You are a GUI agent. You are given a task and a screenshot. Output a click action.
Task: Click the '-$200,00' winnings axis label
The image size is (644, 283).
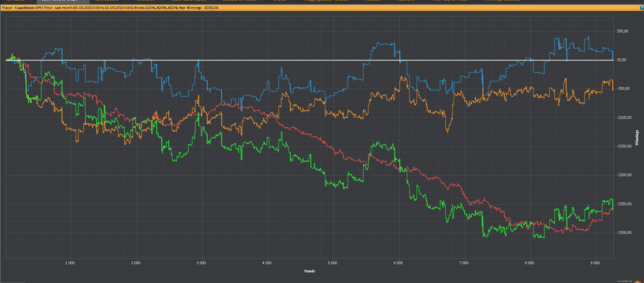coord(624,175)
